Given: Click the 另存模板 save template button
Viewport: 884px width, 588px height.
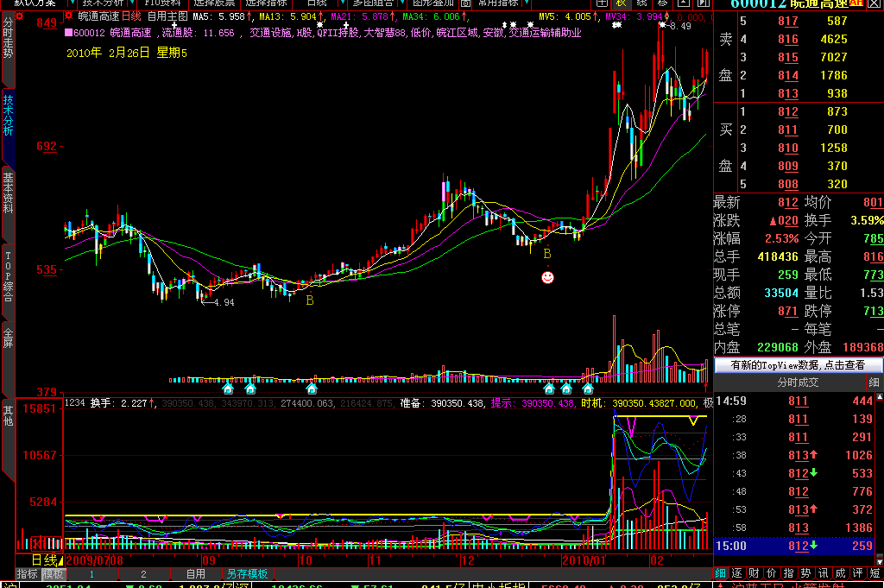Looking at the screenshot, I should click(247, 574).
